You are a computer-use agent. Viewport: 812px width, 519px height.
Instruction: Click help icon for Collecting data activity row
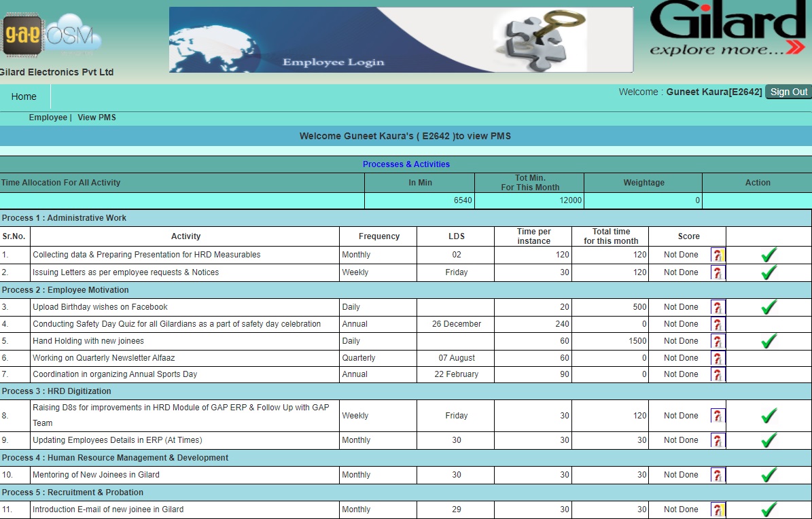pos(718,255)
